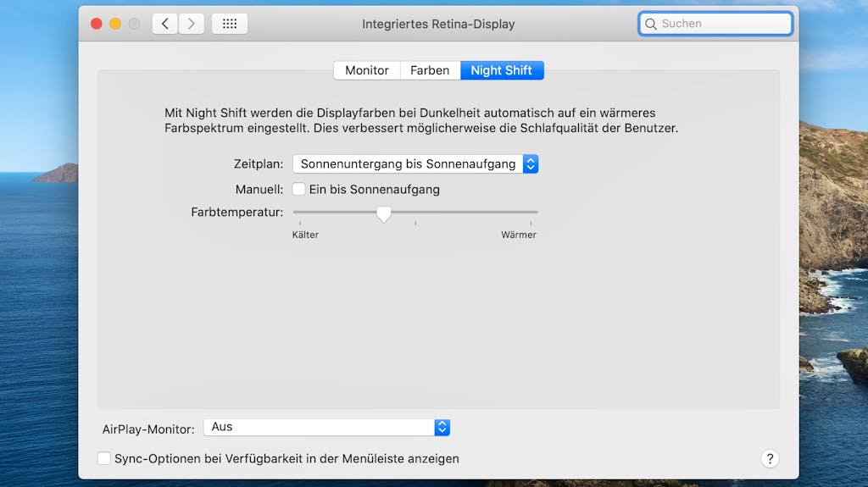Click the AirPlay-Monitor label
Viewport: 868px width, 487px height.
pos(148,429)
